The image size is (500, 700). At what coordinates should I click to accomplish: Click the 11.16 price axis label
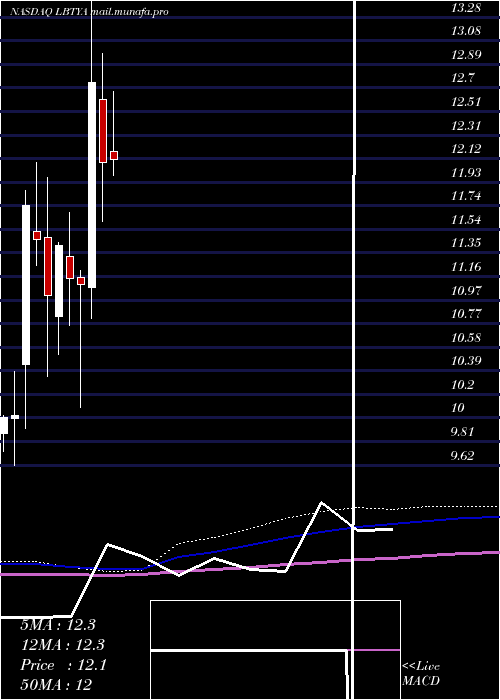coord(466,267)
